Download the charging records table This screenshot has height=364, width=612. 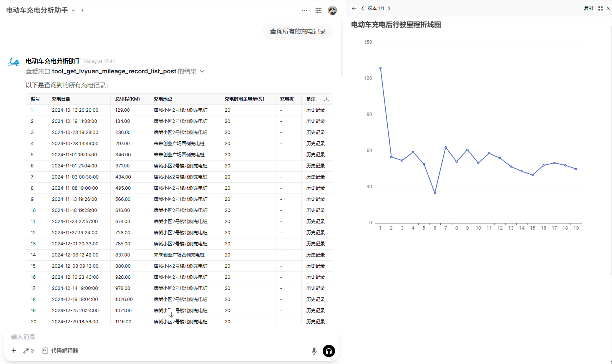tap(327, 99)
